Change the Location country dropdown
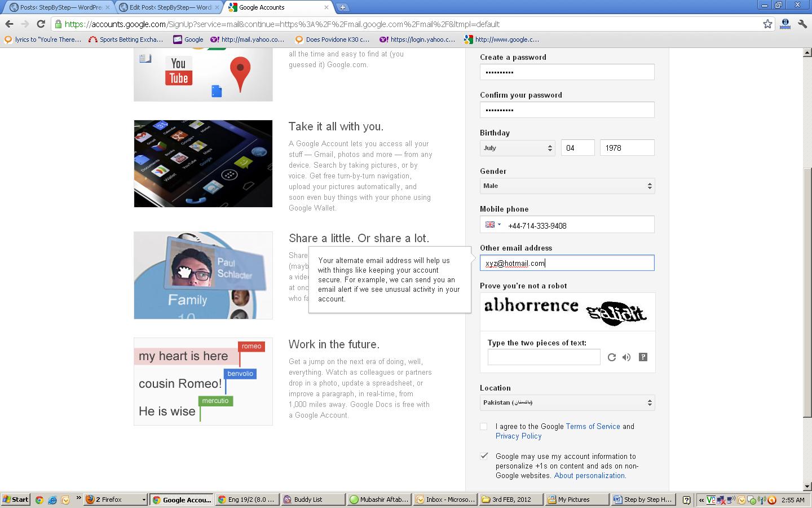812x508 pixels. pyautogui.click(x=567, y=402)
